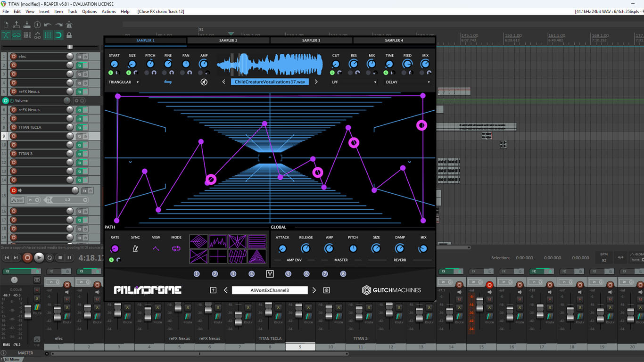Open the Insert menu
Viewport: 644px width, 362px height.
(44, 11)
